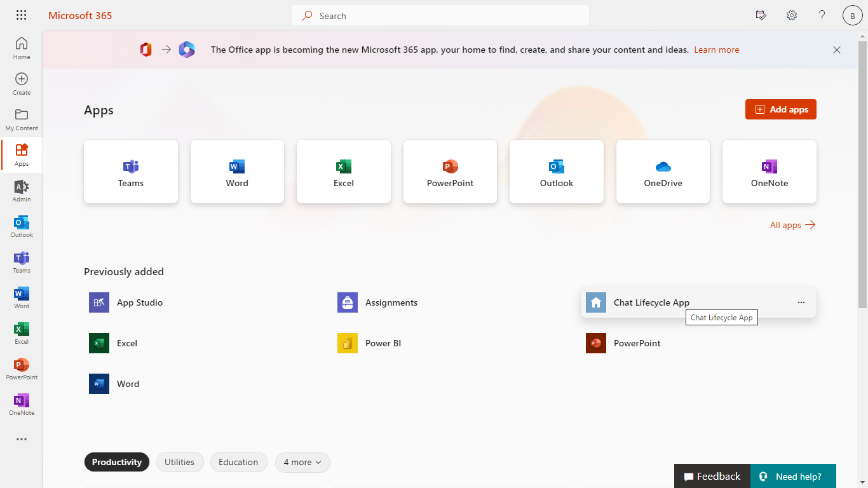Image resolution: width=868 pixels, height=488 pixels.
Task: Go to Home in the left sidebar
Action: (x=22, y=48)
